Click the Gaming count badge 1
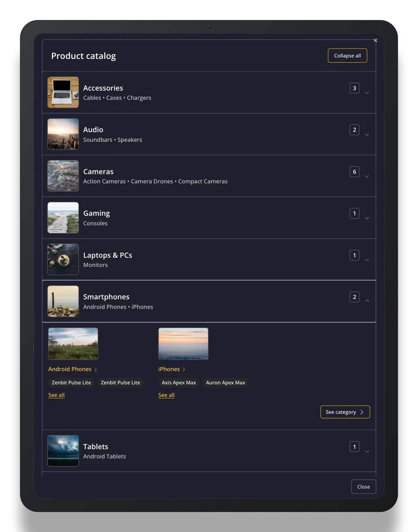 354,213
